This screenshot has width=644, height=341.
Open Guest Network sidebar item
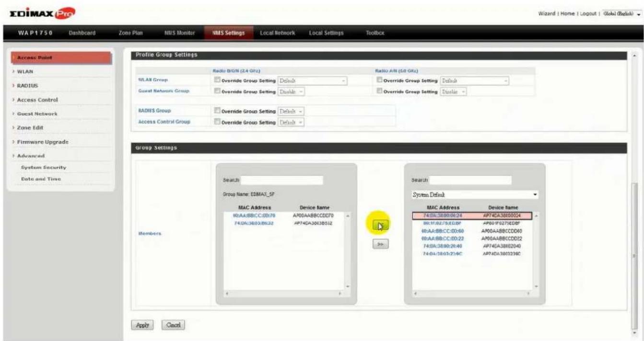[37, 114]
